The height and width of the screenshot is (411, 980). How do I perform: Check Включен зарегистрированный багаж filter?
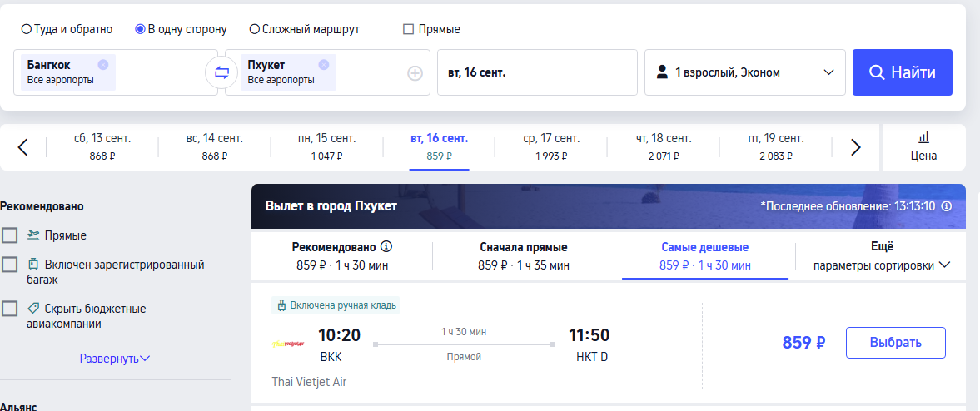[10, 265]
